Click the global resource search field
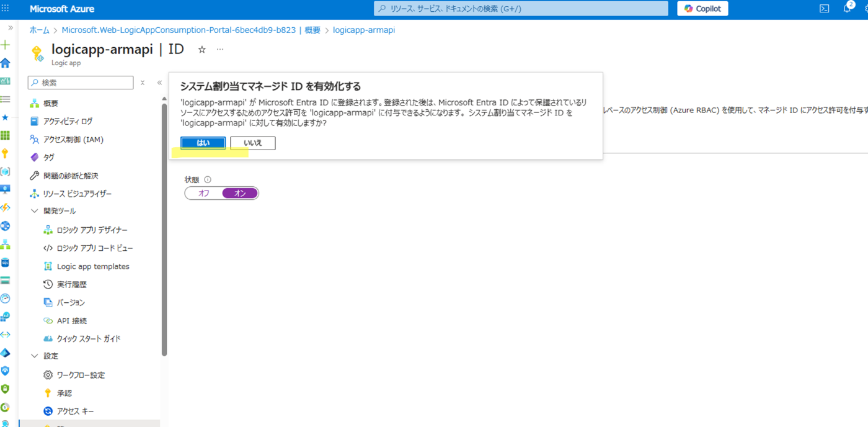The height and width of the screenshot is (427, 868). click(x=521, y=8)
